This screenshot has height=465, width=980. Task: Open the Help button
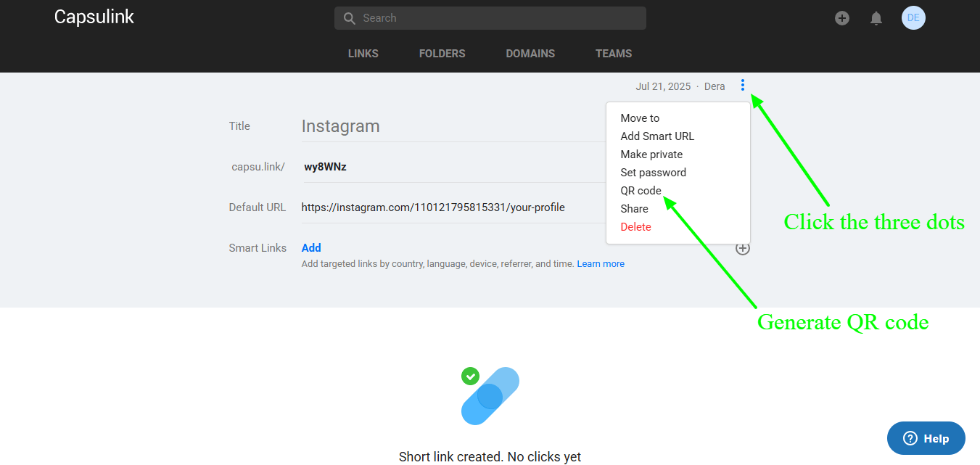[x=926, y=438]
